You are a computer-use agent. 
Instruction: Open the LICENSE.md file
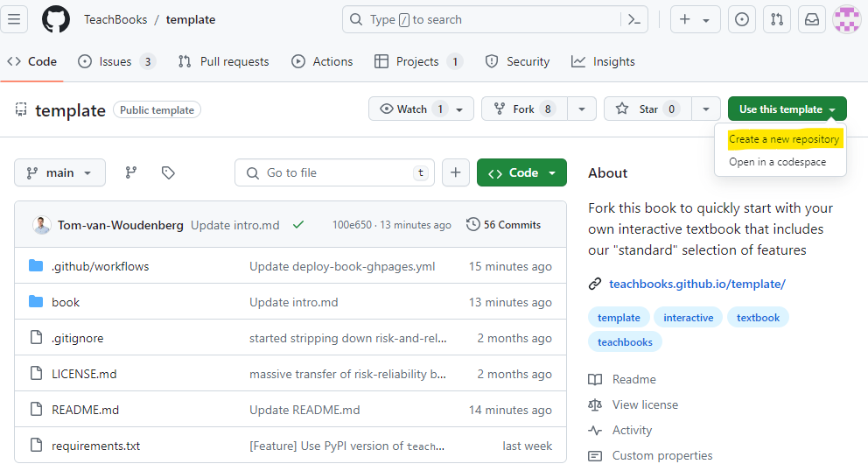84,374
